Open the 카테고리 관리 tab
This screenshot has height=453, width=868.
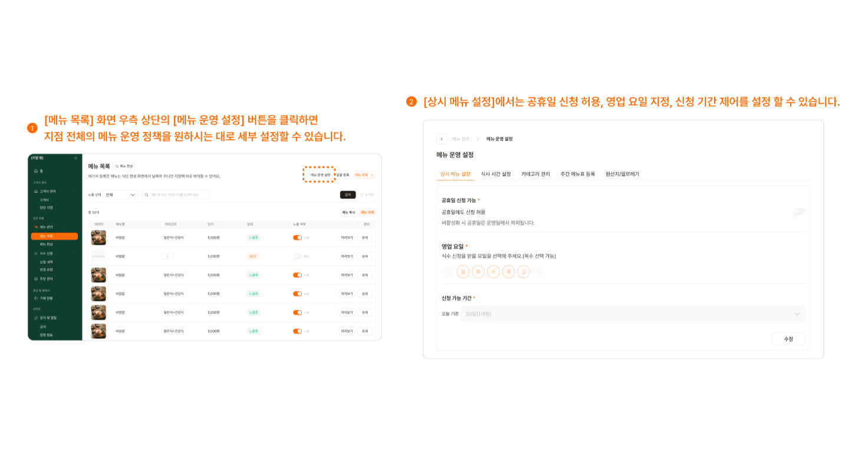(535, 174)
